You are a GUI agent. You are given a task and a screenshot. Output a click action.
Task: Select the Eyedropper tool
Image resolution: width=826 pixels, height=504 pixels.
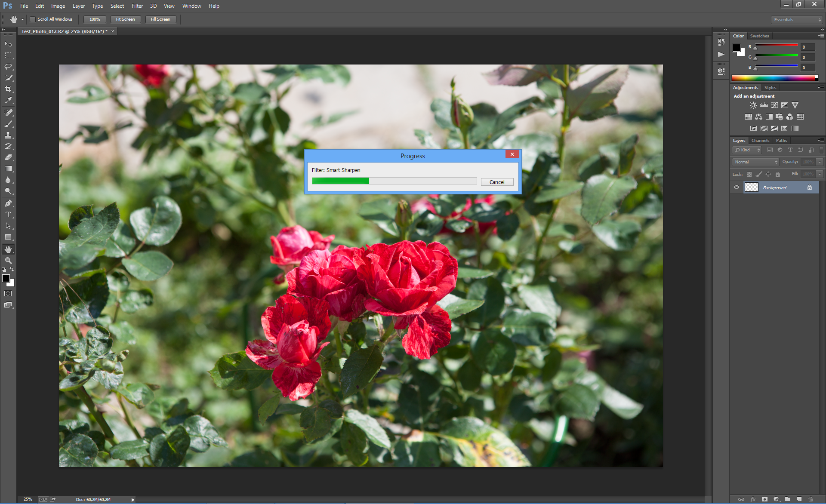[x=8, y=100]
